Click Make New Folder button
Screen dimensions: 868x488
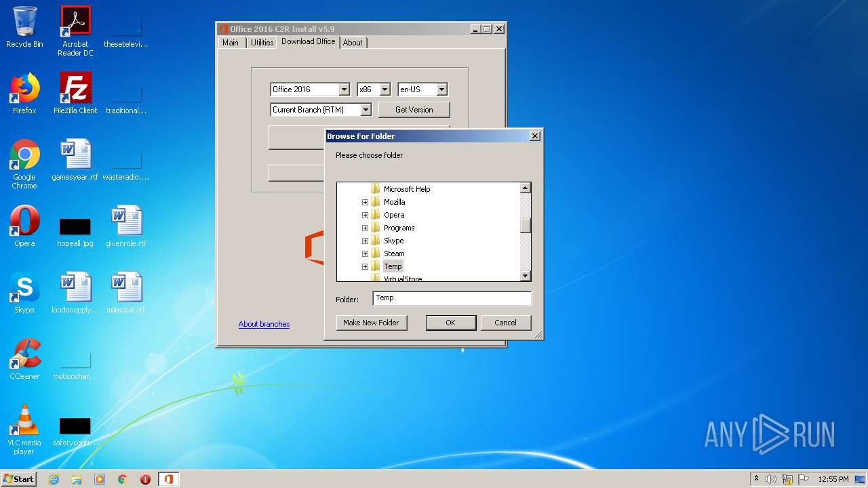click(x=371, y=323)
